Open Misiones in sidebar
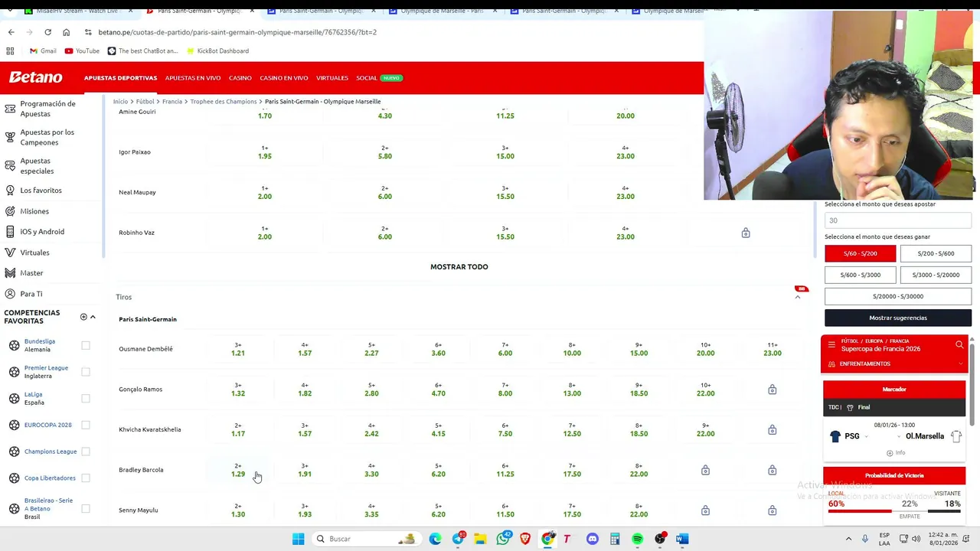Image resolution: width=980 pixels, height=551 pixels. pyautogui.click(x=34, y=211)
